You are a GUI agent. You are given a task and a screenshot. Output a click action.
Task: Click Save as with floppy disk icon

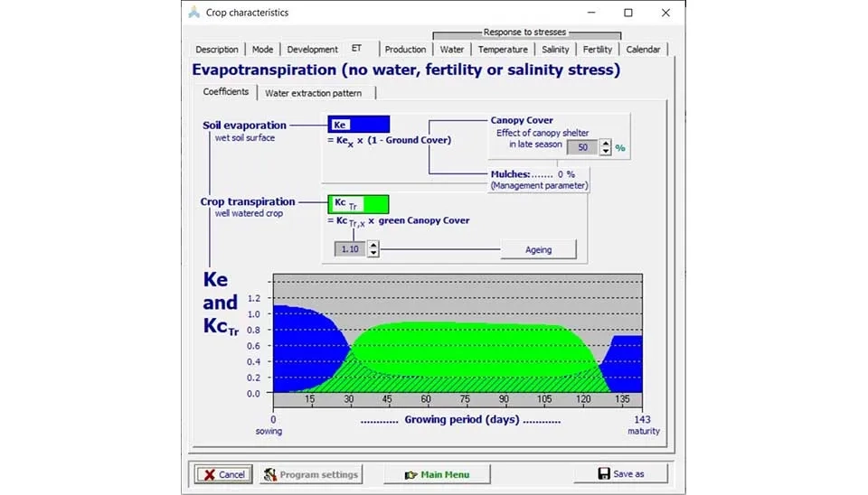coord(620,474)
